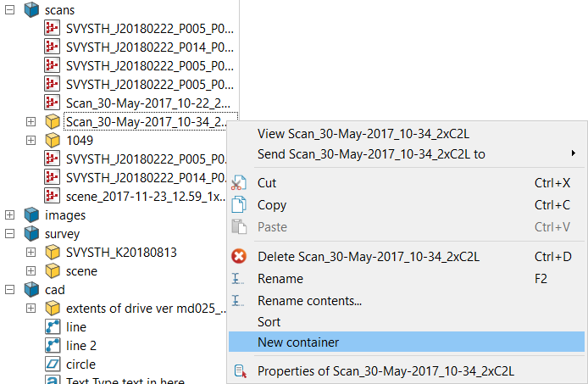Click the Copy icon in context menu
The width and height of the screenshot is (588, 384).
(x=239, y=205)
